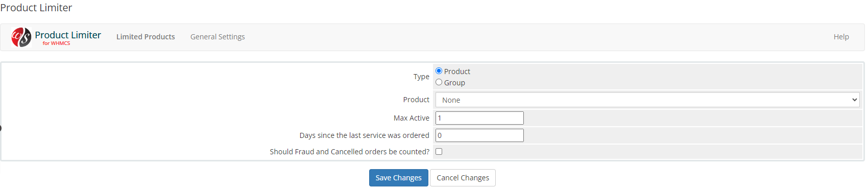
Task: Cancel Changes on this form
Action: [x=463, y=178]
